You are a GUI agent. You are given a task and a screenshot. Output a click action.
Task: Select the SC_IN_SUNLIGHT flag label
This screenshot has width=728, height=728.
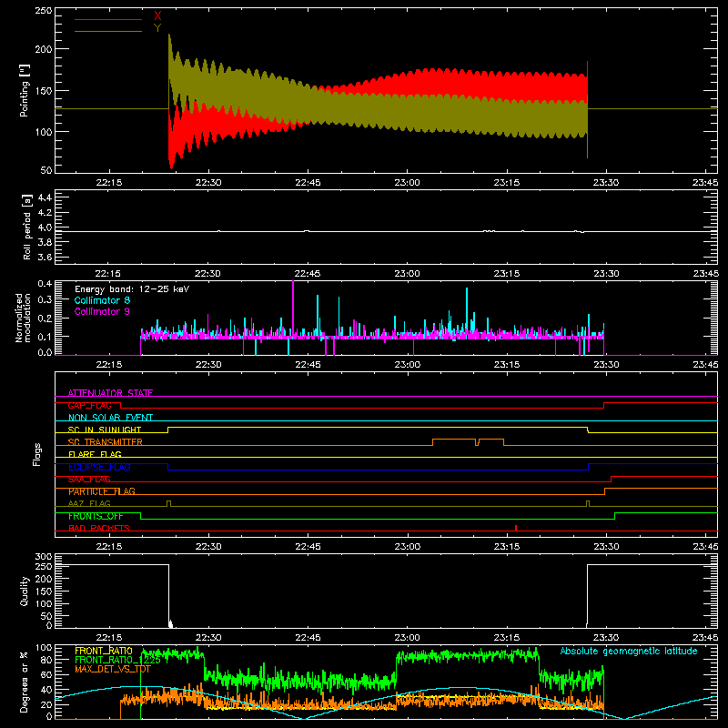pyautogui.click(x=105, y=430)
